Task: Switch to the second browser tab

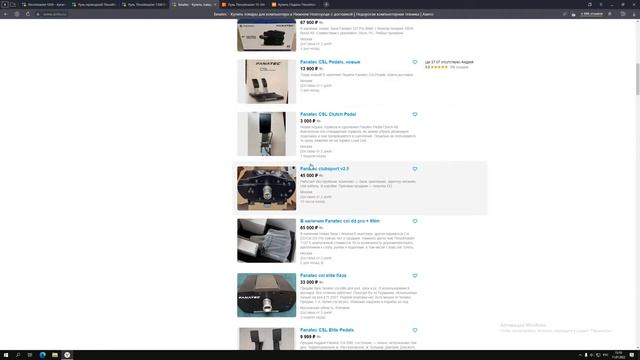Action: pos(94,4)
